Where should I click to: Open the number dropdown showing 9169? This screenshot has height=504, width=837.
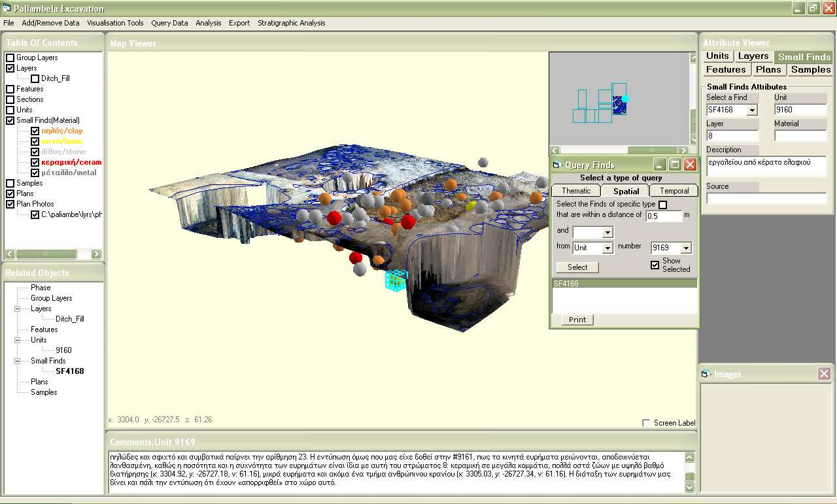[x=686, y=248]
